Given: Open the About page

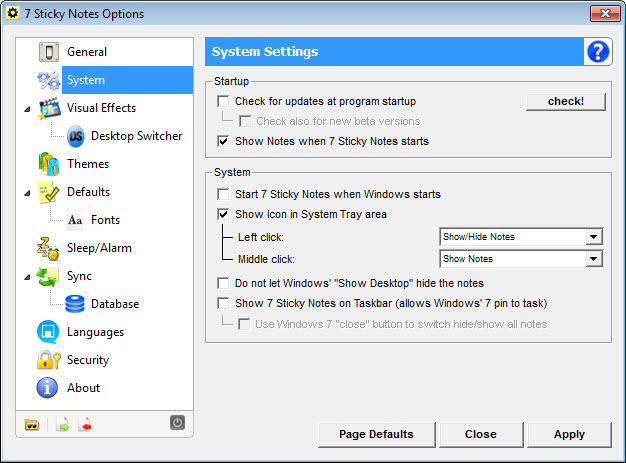Looking at the screenshot, I should pyautogui.click(x=83, y=388).
